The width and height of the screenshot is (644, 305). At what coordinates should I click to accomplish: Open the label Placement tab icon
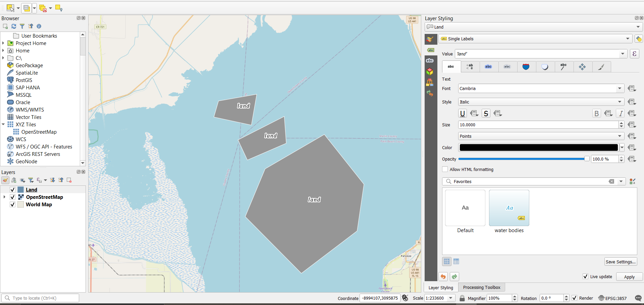(x=582, y=67)
